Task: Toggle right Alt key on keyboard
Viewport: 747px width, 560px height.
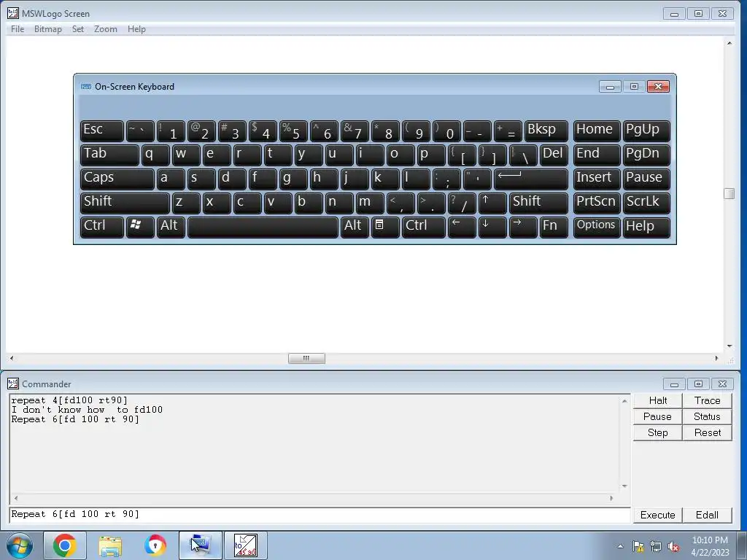Action: 355,227
